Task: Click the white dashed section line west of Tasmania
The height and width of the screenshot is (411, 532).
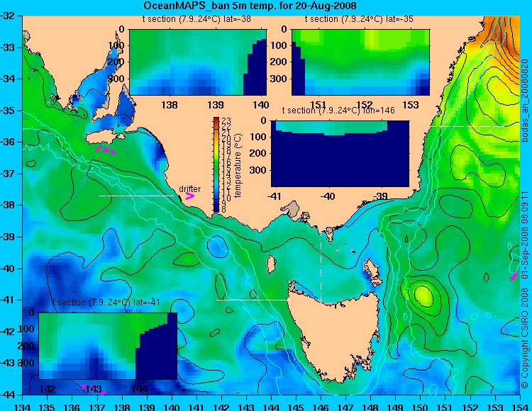Action: [x=253, y=300]
